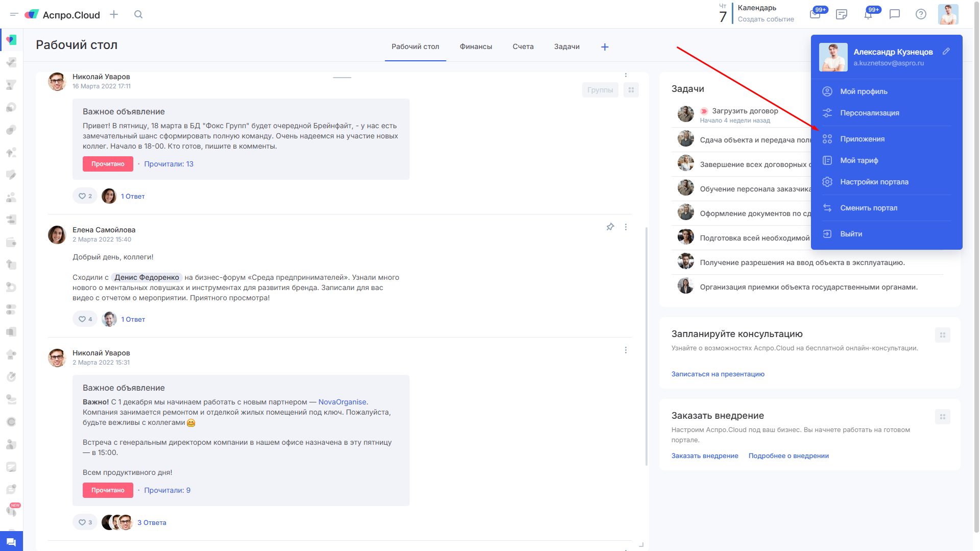980x551 pixels.
Task: Open the notifications bell icon
Action: click(868, 14)
